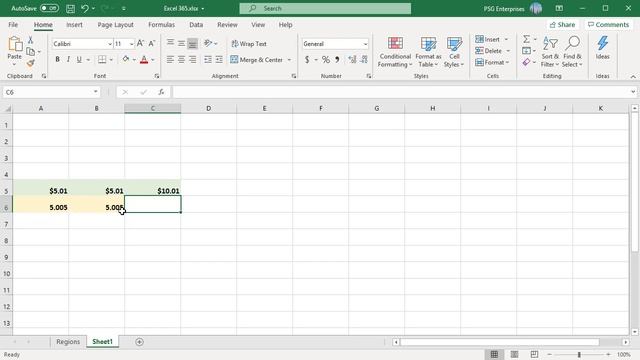This screenshot has width=640, height=360.
Task: Click Increase Decimal icon
Action: [x=352, y=60]
